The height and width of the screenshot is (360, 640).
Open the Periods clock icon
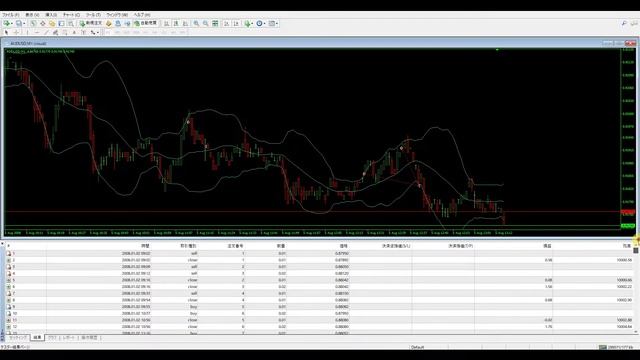click(259, 23)
